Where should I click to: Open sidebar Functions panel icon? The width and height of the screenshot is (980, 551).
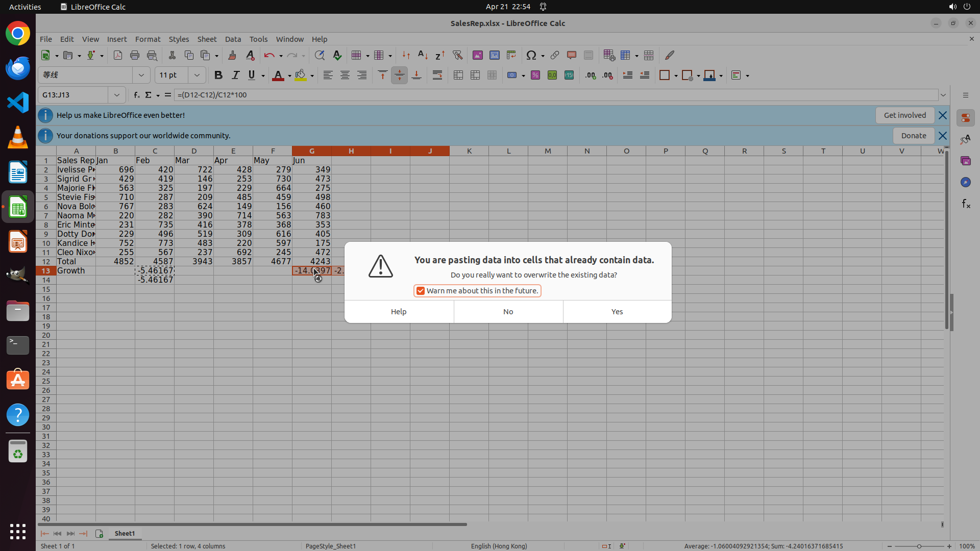point(965,204)
